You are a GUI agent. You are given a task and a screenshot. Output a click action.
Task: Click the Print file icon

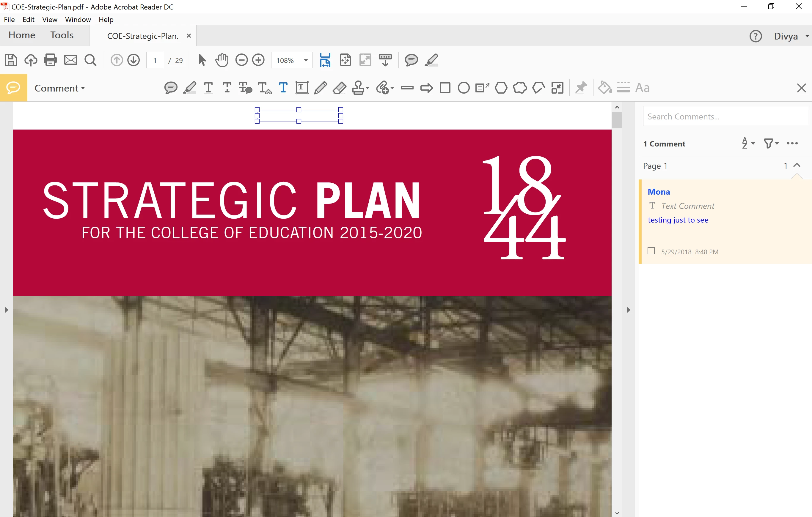[x=50, y=60]
